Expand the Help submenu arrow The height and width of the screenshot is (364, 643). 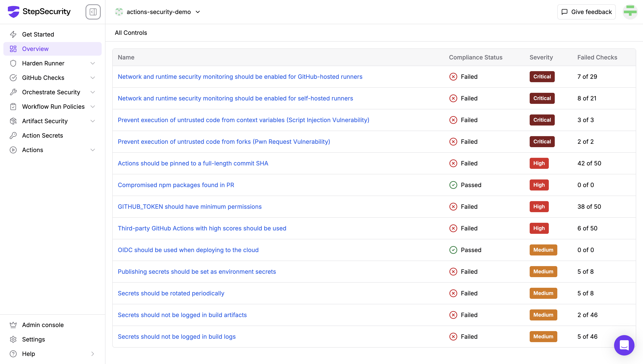93,354
